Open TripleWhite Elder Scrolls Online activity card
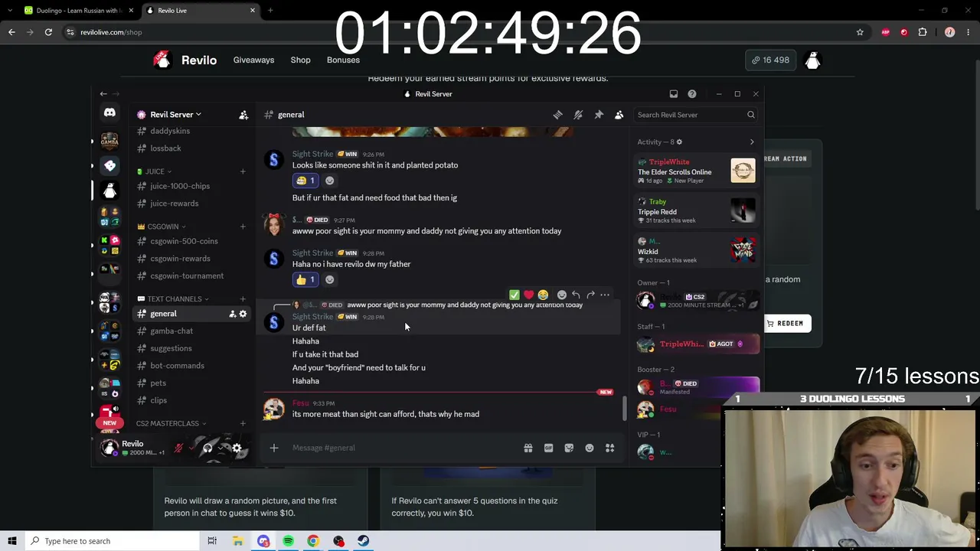Image resolution: width=980 pixels, height=551 pixels. point(696,171)
